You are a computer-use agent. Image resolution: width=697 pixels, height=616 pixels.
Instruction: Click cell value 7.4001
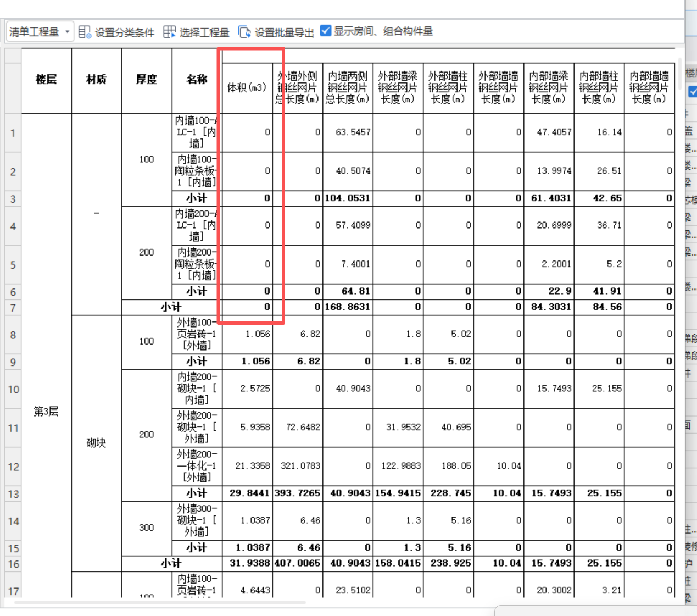click(x=355, y=264)
